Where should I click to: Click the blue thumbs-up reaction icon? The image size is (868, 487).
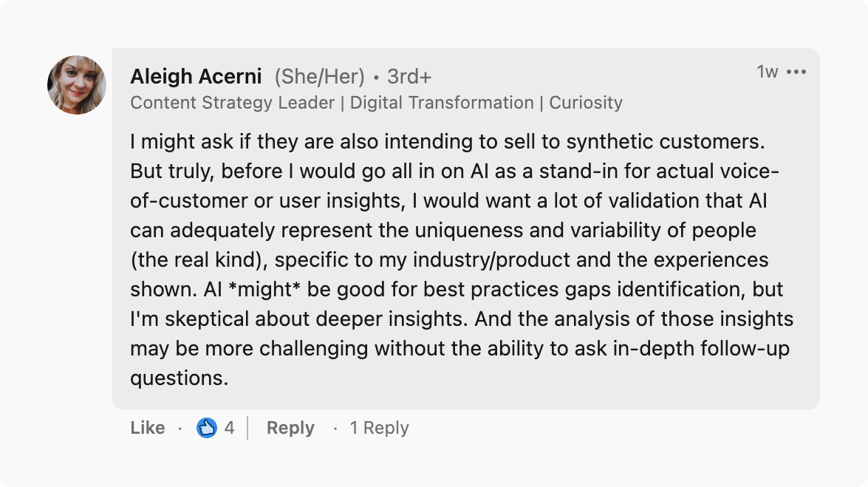pyautogui.click(x=207, y=428)
